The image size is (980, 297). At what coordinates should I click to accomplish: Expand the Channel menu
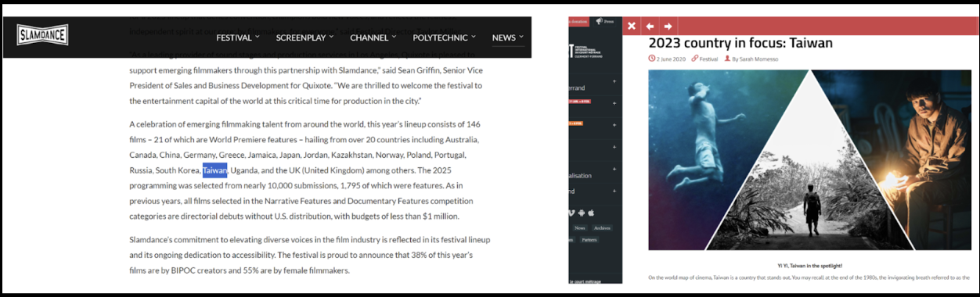coord(373,38)
